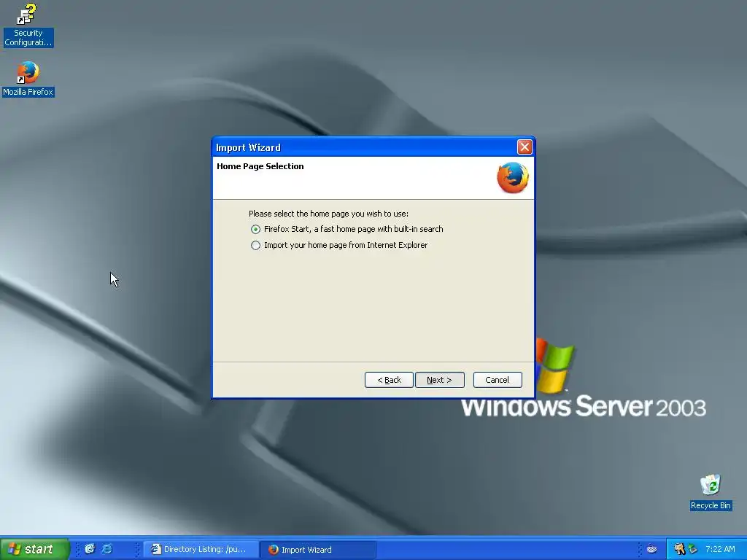The height and width of the screenshot is (560, 747).
Task: Switch to Directory Listing taskbar window
Action: 200,550
